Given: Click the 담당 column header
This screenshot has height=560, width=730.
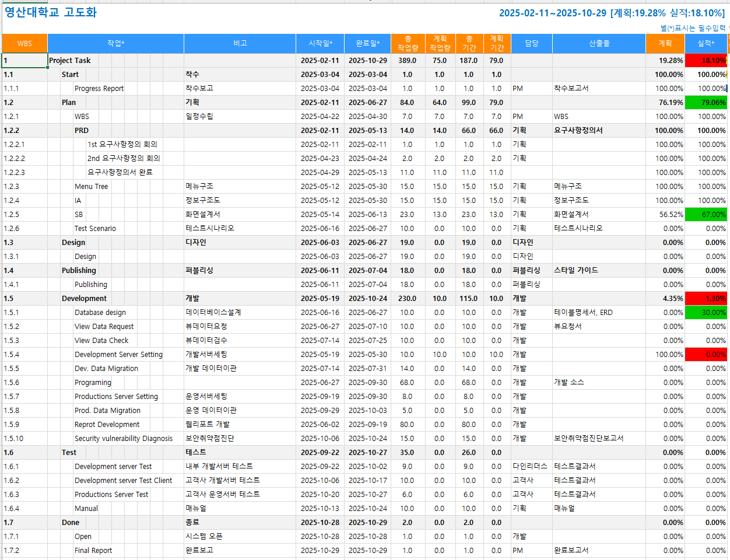Looking at the screenshot, I should (531, 44).
